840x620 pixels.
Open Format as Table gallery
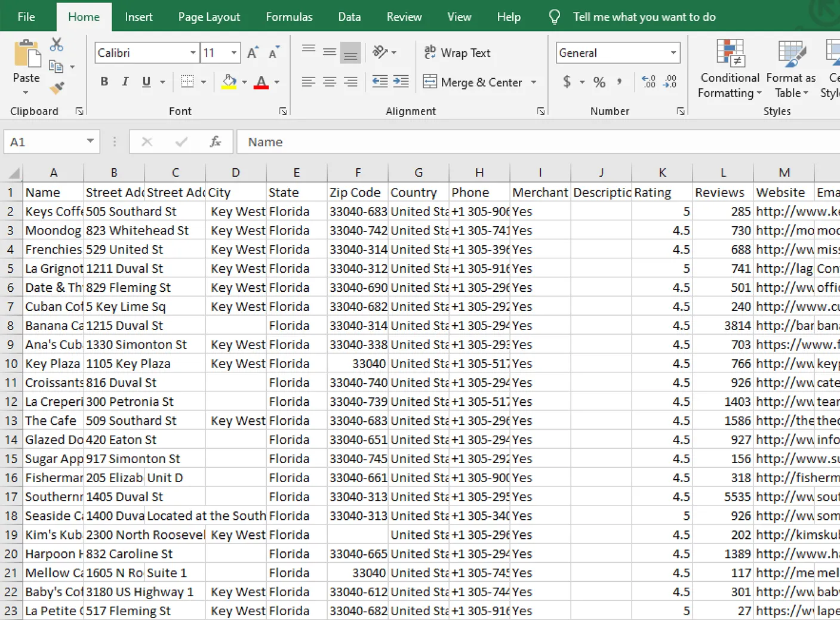[x=791, y=69]
